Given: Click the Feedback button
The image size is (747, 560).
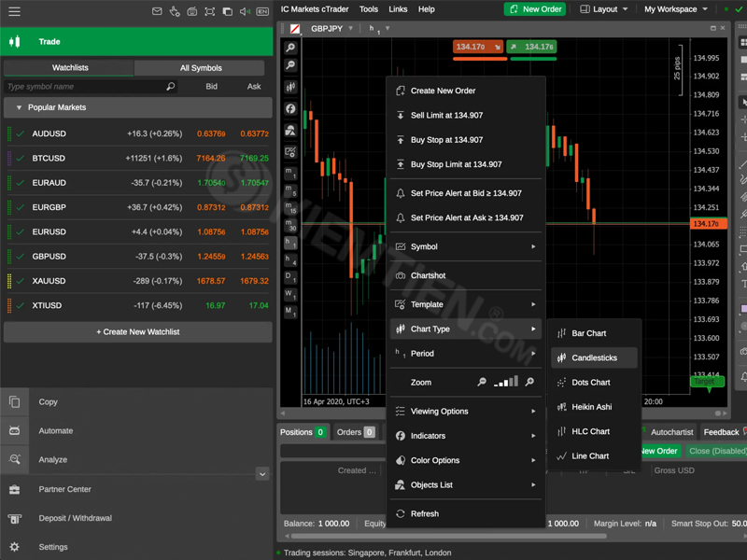Looking at the screenshot, I should coord(723,432).
